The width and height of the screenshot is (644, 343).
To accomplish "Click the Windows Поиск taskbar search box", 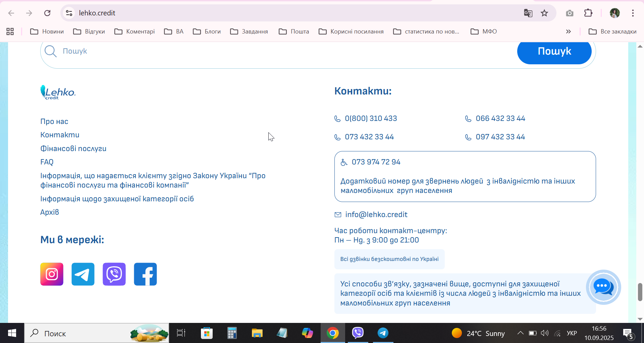I will [x=97, y=333].
